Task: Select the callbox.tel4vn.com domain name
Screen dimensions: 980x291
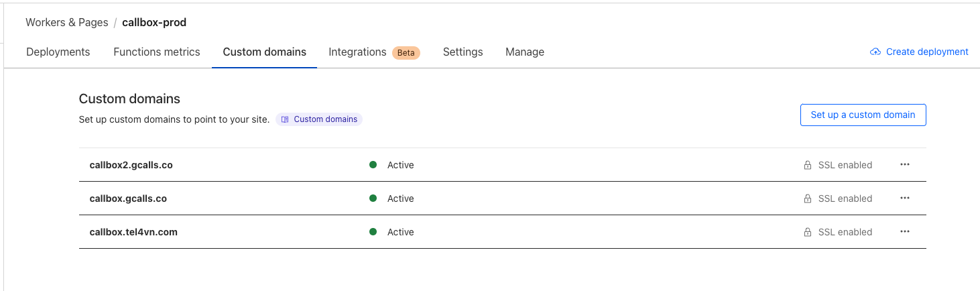Action: pyautogui.click(x=133, y=232)
